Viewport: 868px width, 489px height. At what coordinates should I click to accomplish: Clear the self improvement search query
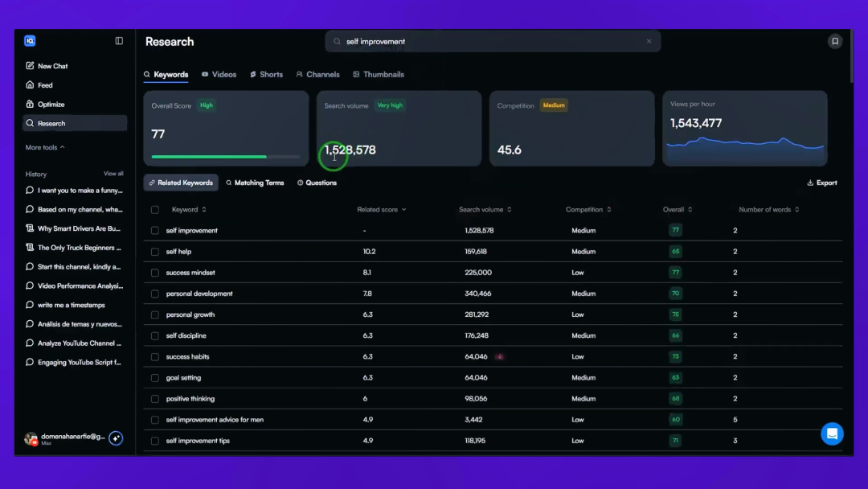649,42
